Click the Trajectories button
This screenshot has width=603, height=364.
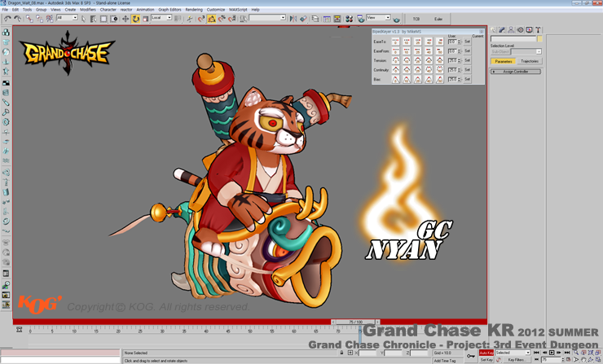pos(530,62)
